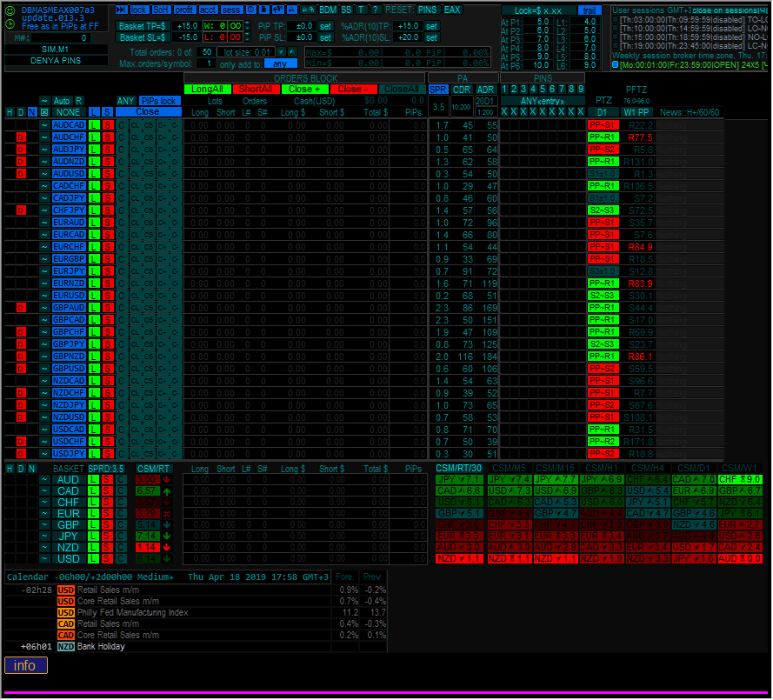Click the PP~S1 zone cell on AUDCAD row

(x=603, y=125)
